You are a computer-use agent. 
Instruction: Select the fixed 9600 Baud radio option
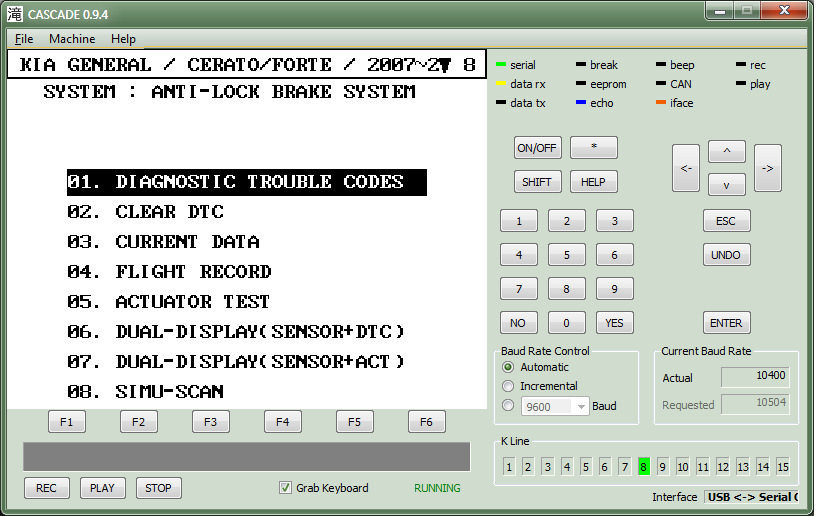click(508, 405)
